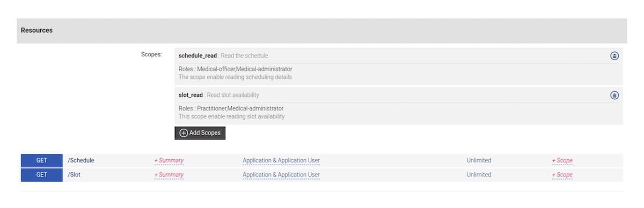
Task: Expand the GET /Schedule resource method badge
Action: (42, 160)
